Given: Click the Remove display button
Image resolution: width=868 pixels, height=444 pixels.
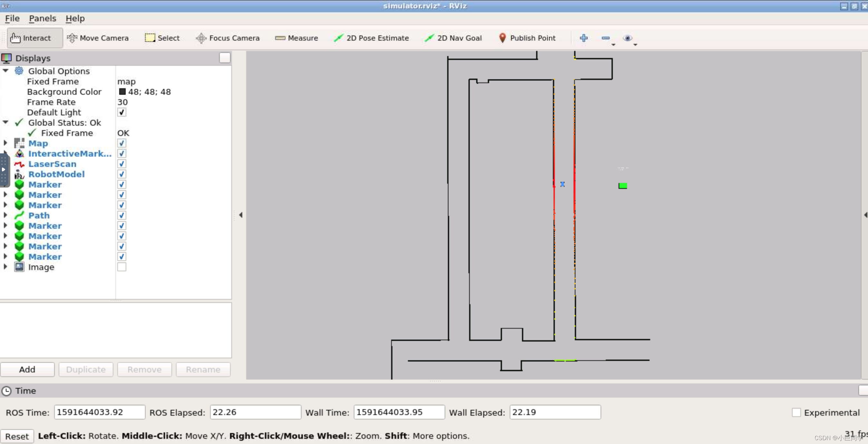Looking at the screenshot, I should pyautogui.click(x=144, y=369).
